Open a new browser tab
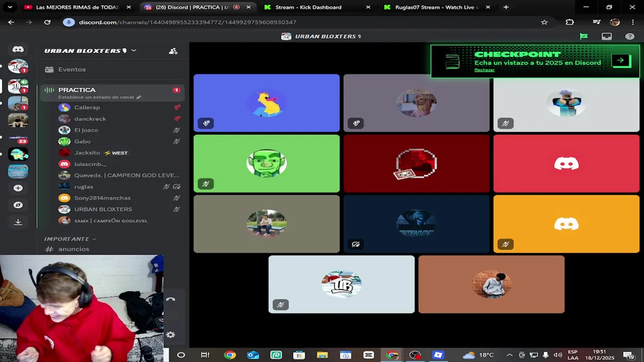The height and width of the screenshot is (362, 644). pos(506,7)
